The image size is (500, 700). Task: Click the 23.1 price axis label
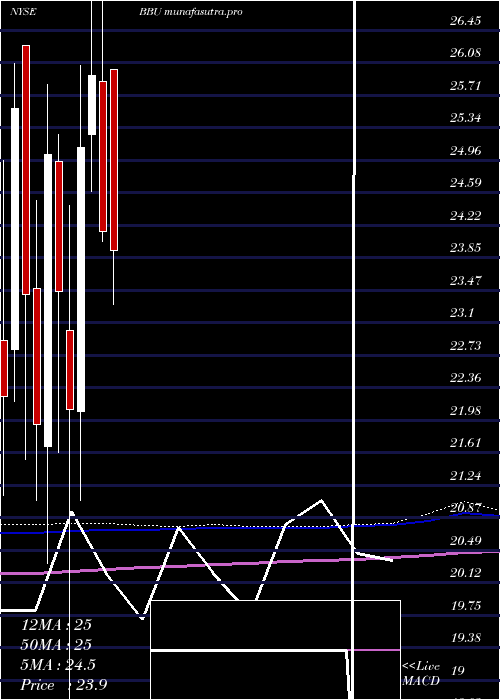pyautogui.click(x=462, y=313)
